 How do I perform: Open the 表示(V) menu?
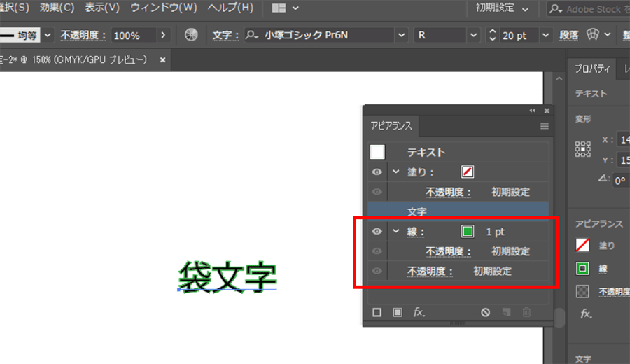102,8
